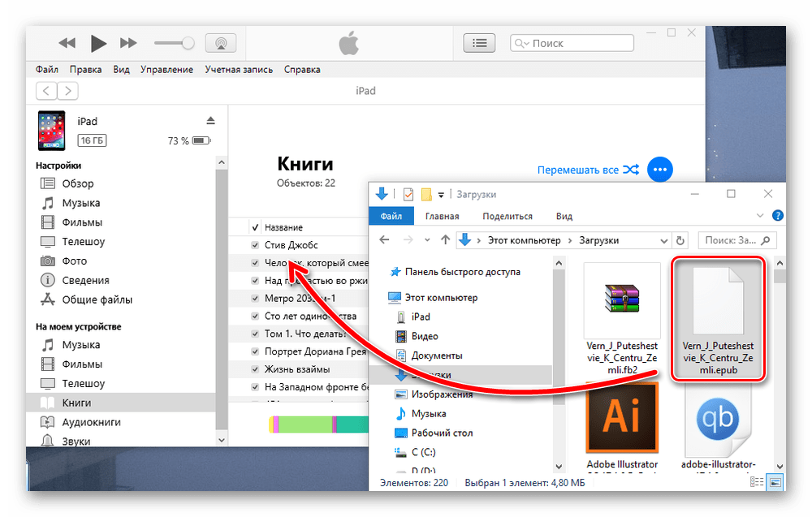Uncheck the Стив Джобс book
Viewport: 812px width, 517px height.
[x=255, y=245]
